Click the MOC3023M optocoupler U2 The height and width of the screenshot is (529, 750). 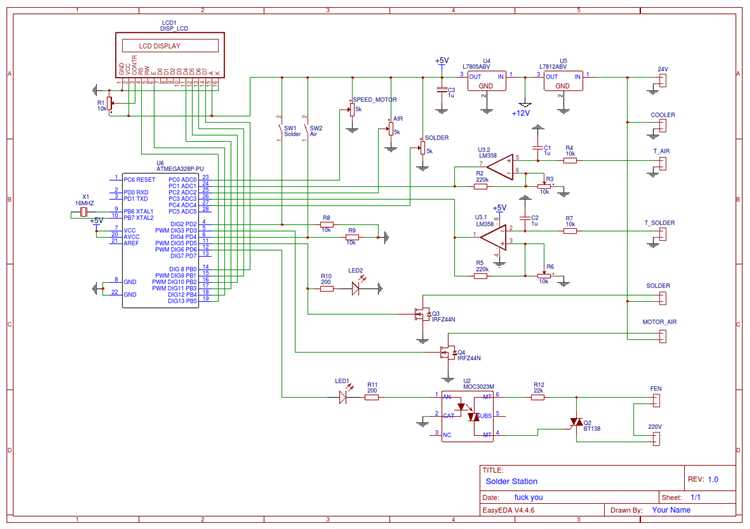coord(467,415)
